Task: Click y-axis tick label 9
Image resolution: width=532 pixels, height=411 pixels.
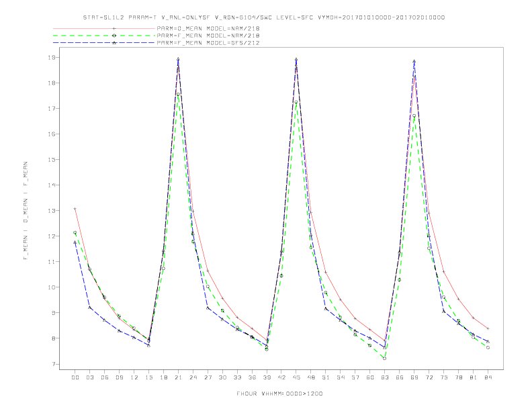Action: [53, 313]
